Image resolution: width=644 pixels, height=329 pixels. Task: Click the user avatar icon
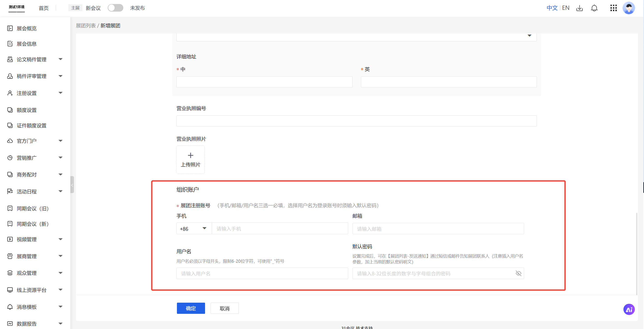(629, 8)
